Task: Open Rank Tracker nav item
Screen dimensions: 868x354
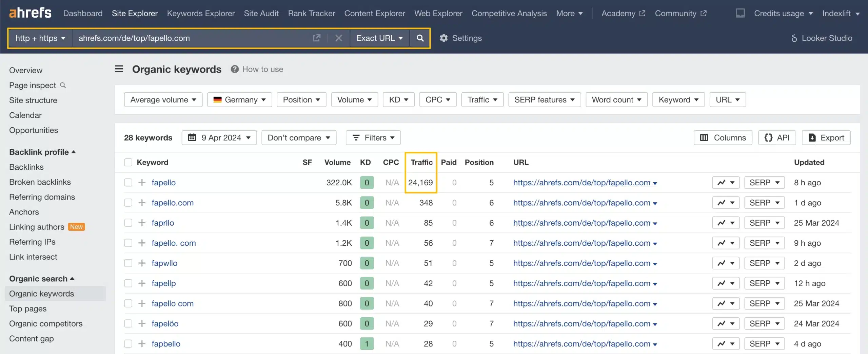Action: click(311, 13)
